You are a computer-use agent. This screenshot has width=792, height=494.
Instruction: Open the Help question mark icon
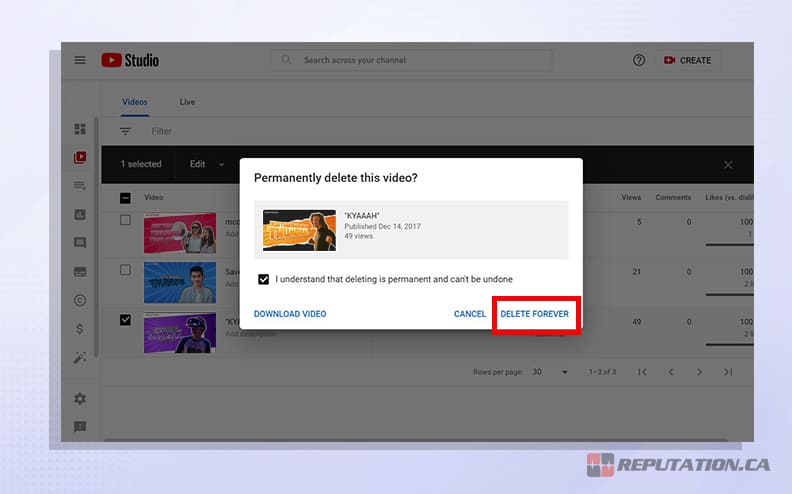pyautogui.click(x=639, y=60)
